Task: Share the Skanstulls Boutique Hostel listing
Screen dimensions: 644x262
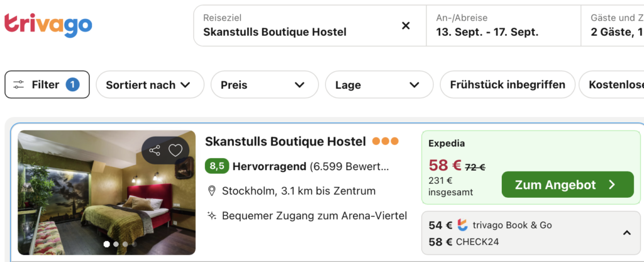Action: (x=155, y=151)
